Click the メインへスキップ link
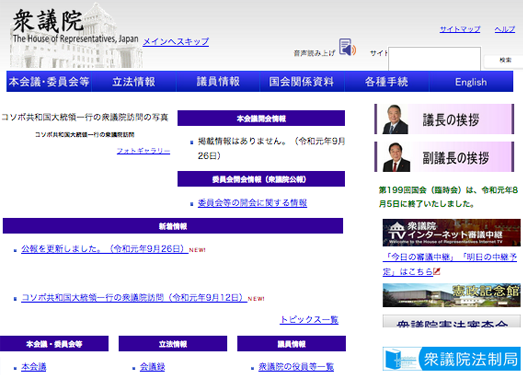 [x=176, y=41]
